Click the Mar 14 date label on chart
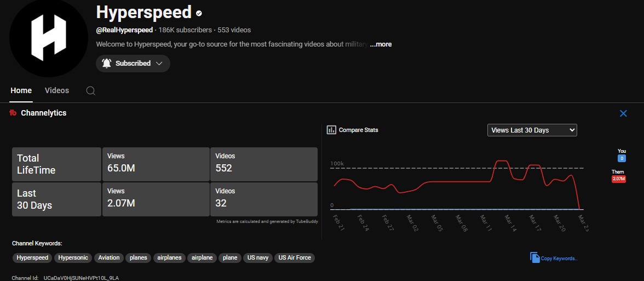The width and height of the screenshot is (644, 281). (x=510, y=223)
